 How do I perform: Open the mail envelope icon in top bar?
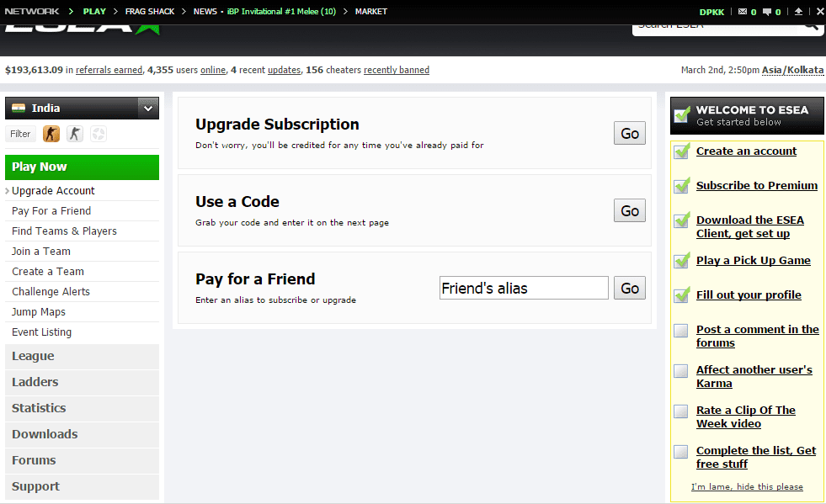tap(742, 12)
